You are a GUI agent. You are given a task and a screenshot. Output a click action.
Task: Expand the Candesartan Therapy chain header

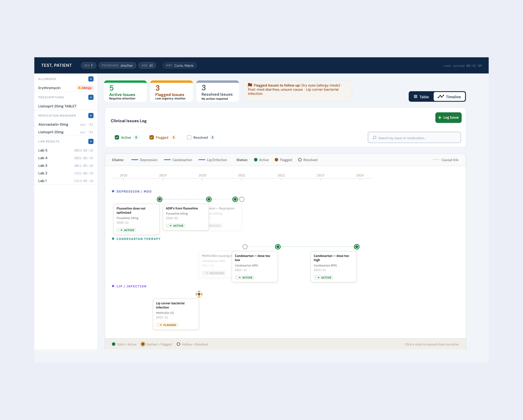coord(138,239)
